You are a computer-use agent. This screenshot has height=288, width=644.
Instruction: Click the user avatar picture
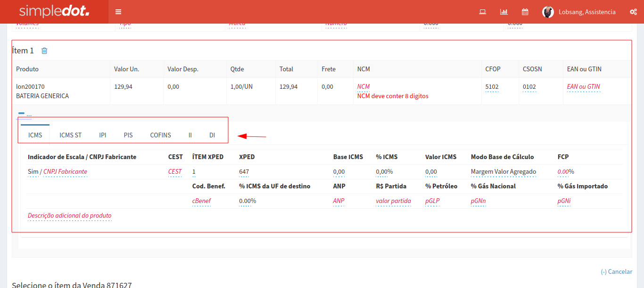547,12
